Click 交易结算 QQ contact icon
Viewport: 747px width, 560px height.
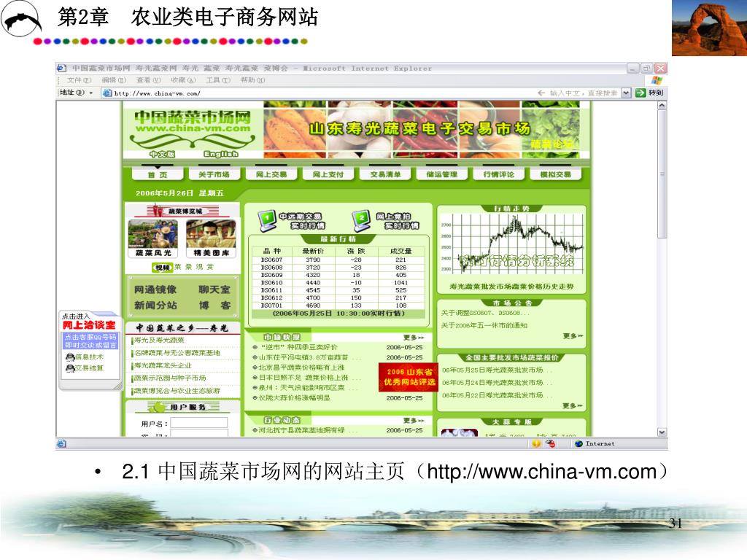click(x=70, y=368)
